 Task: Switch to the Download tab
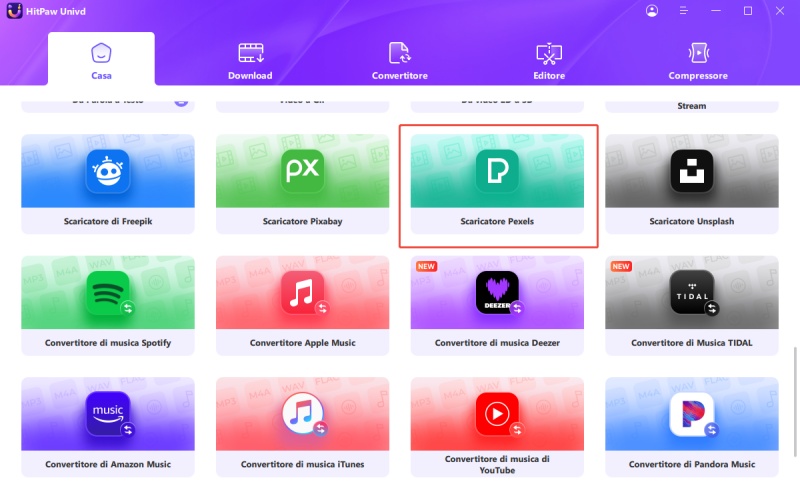click(x=250, y=62)
